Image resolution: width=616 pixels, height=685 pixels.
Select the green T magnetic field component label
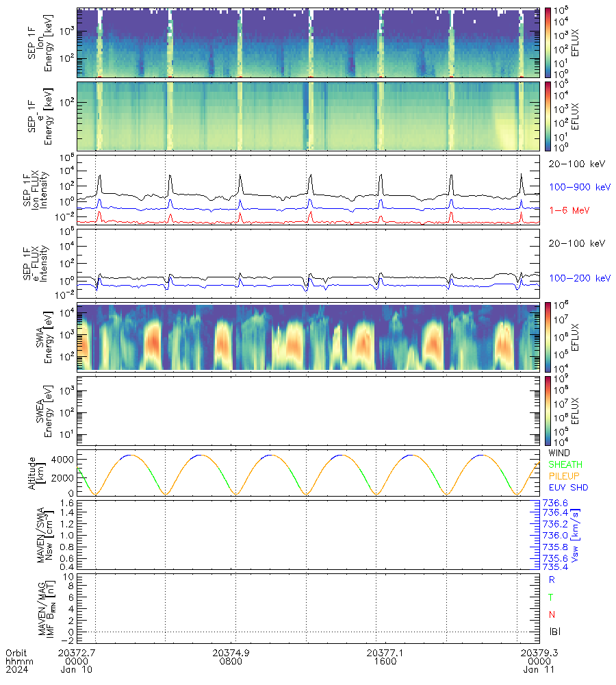pyautogui.click(x=552, y=597)
